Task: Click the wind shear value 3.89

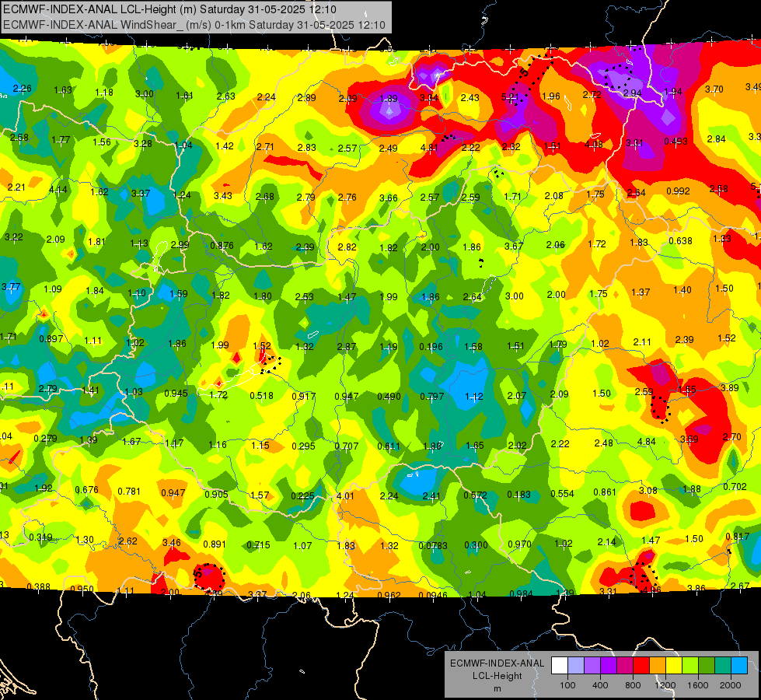Action: (730, 387)
